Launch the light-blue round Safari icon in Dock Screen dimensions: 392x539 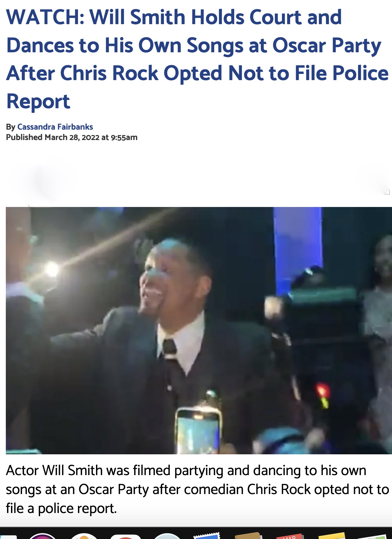click(167, 536)
